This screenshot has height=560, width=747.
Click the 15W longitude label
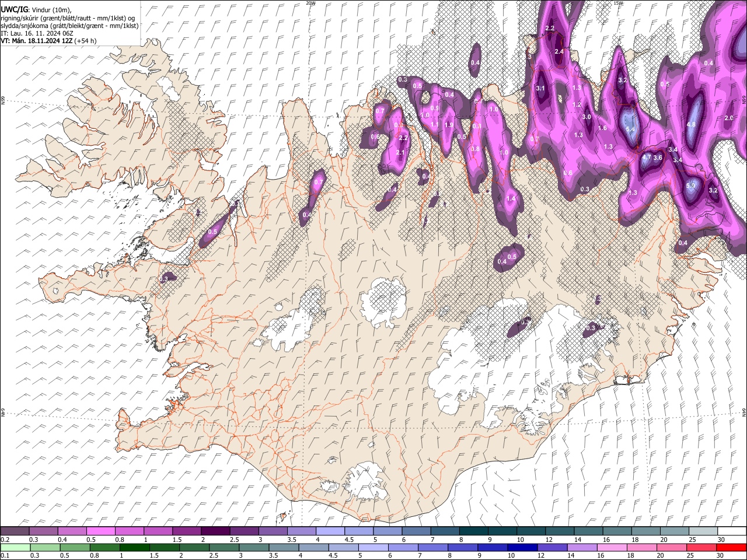[618, 3]
